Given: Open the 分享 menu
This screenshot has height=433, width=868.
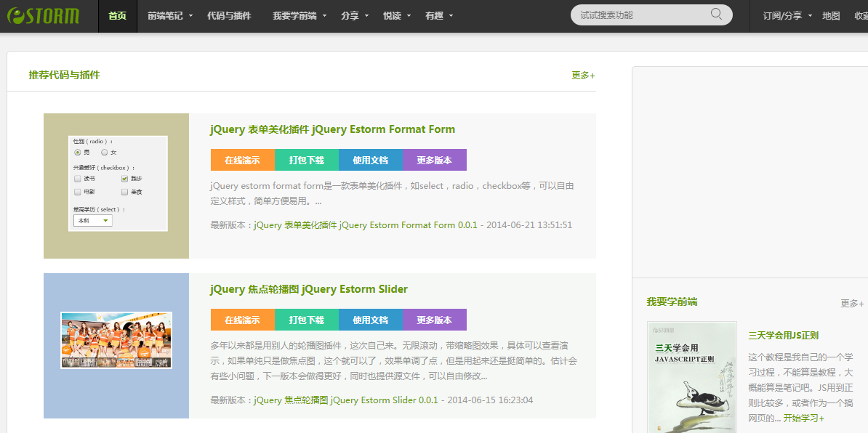Looking at the screenshot, I should point(350,16).
